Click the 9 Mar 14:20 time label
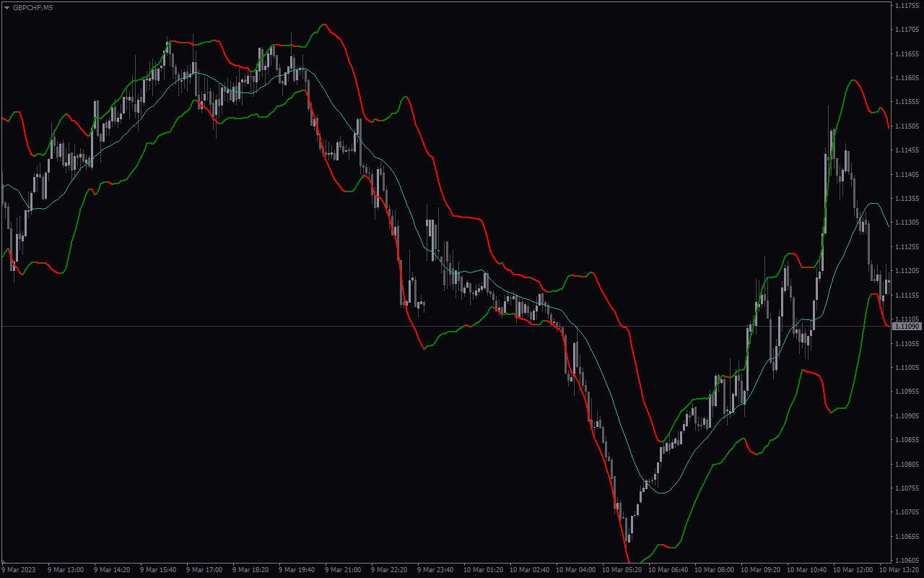This screenshot has width=924, height=578. (x=112, y=570)
